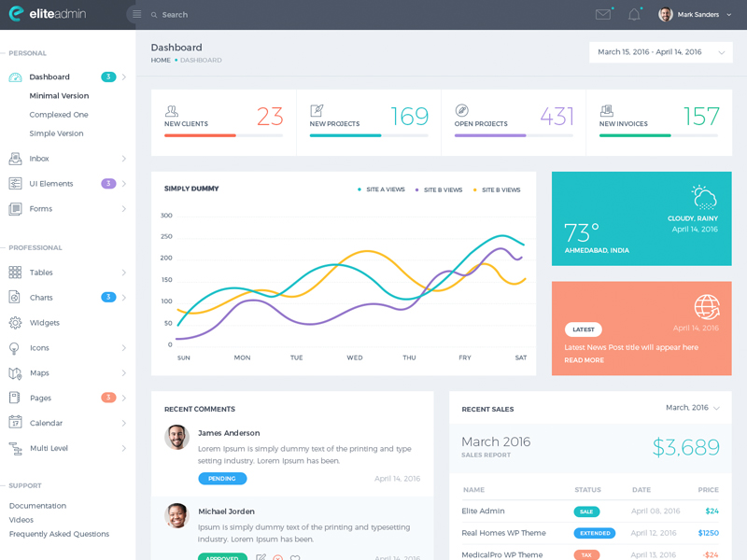The height and width of the screenshot is (560, 747).
Task: Click the Icons lightbulb icon in sidebar
Action: (x=15, y=348)
